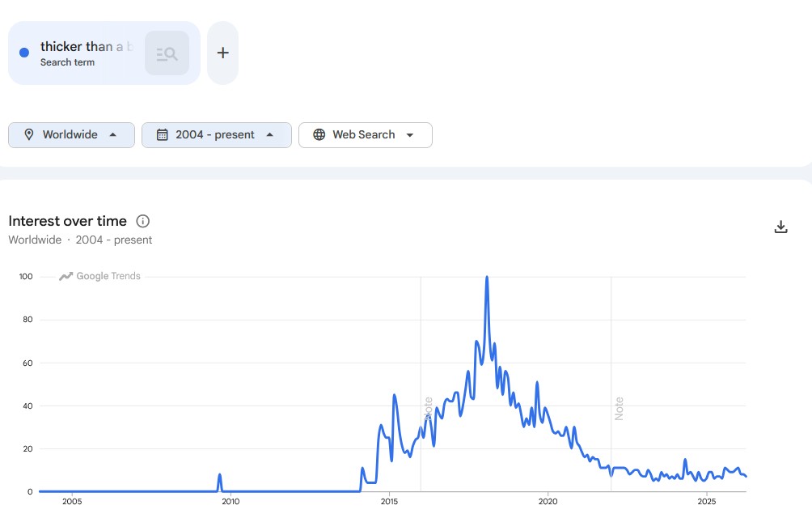
Task: Open the Web Search type dropdown
Action: pyautogui.click(x=366, y=135)
